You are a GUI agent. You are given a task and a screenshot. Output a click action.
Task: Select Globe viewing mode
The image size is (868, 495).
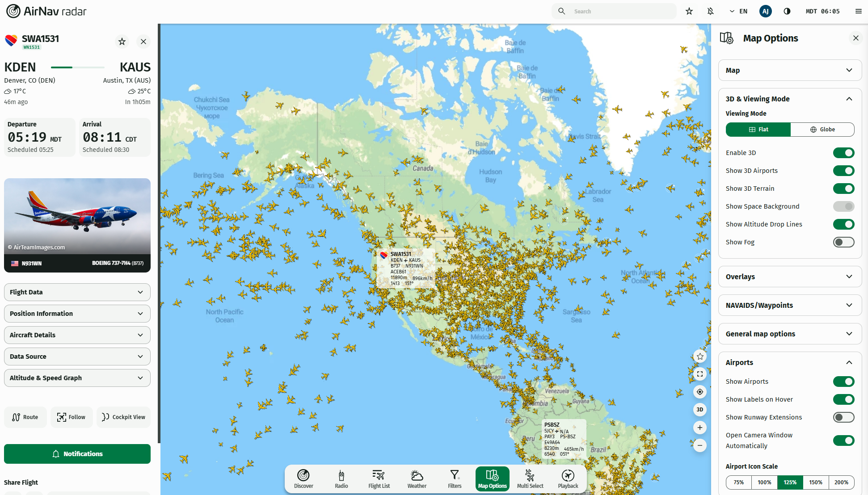click(x=822, y=130)
